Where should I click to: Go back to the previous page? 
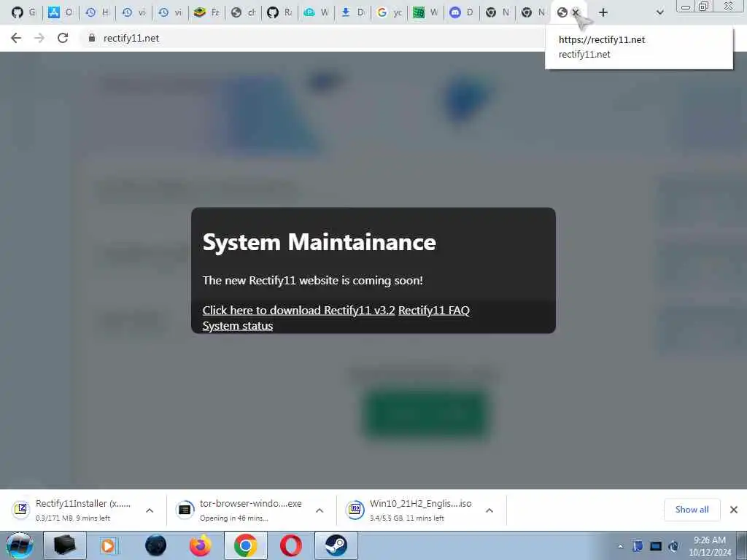tap(16, 38)
